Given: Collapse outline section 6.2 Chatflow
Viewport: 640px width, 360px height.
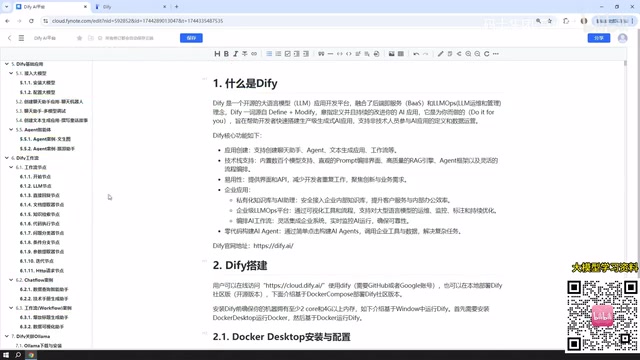Looking at the screenshot, I should [x=11, y=280].
